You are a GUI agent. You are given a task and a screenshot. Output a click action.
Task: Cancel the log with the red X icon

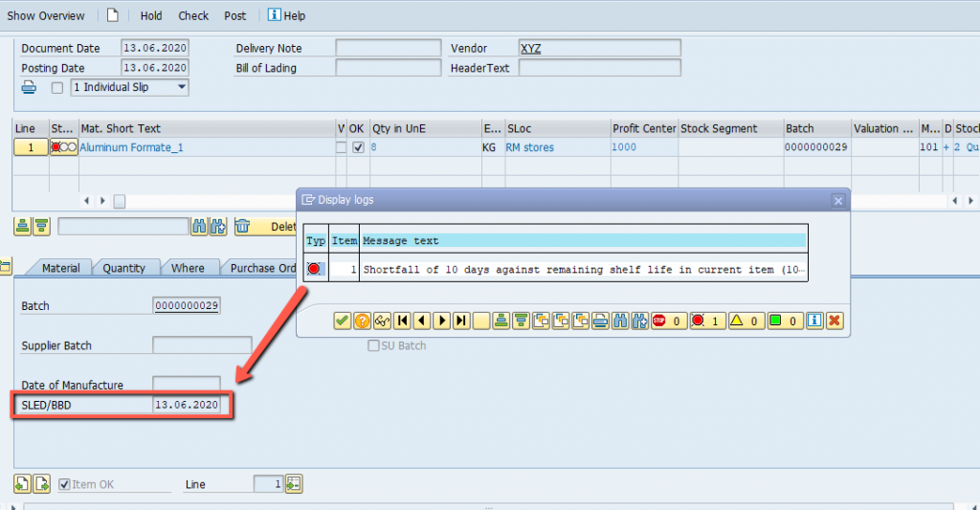point(834,322)
